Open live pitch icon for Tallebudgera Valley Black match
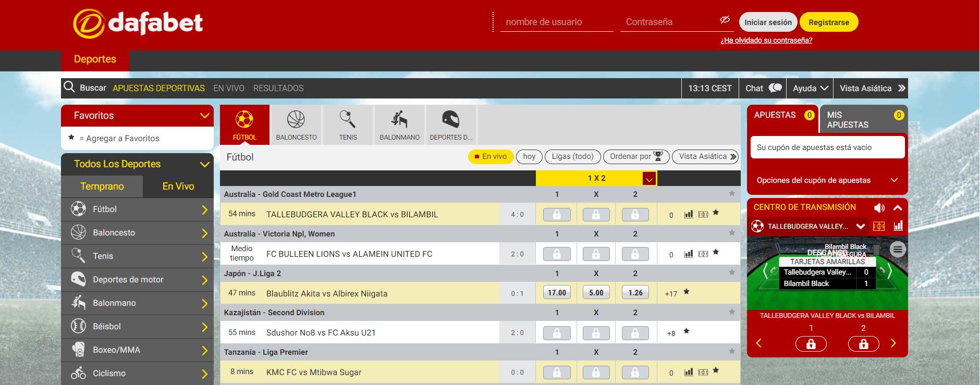This screenshot has width=980, height=385. point(703,214)
